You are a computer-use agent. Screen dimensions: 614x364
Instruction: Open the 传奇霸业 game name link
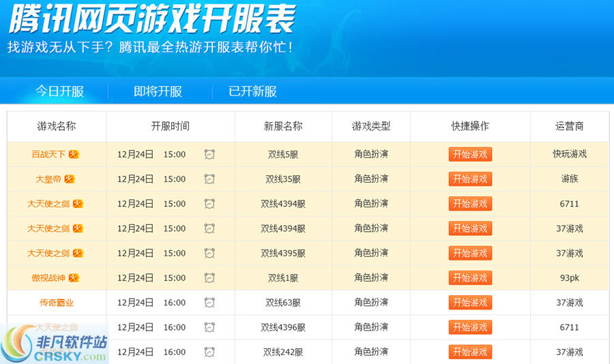[57, 303]
